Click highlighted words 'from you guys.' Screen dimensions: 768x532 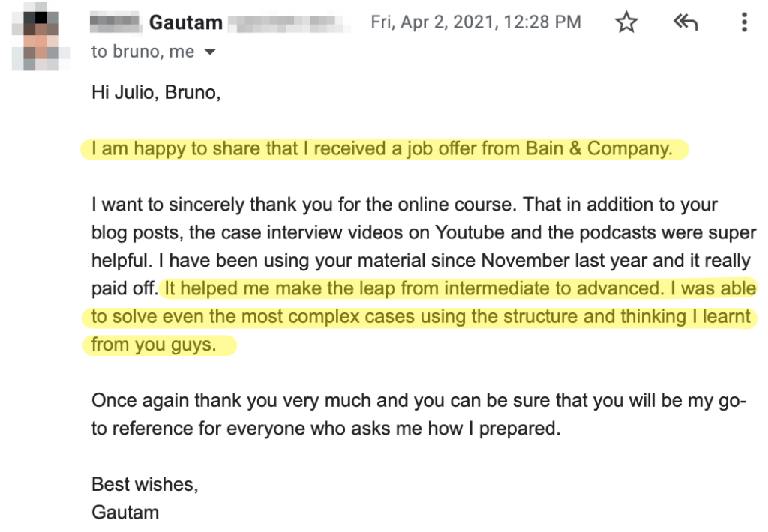pos(154,345)
